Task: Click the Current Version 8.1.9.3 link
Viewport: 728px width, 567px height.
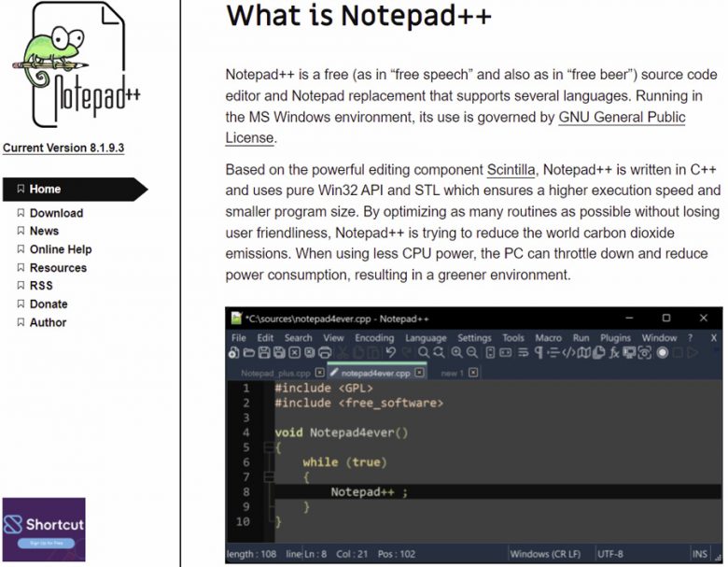Action: (63, 148)
